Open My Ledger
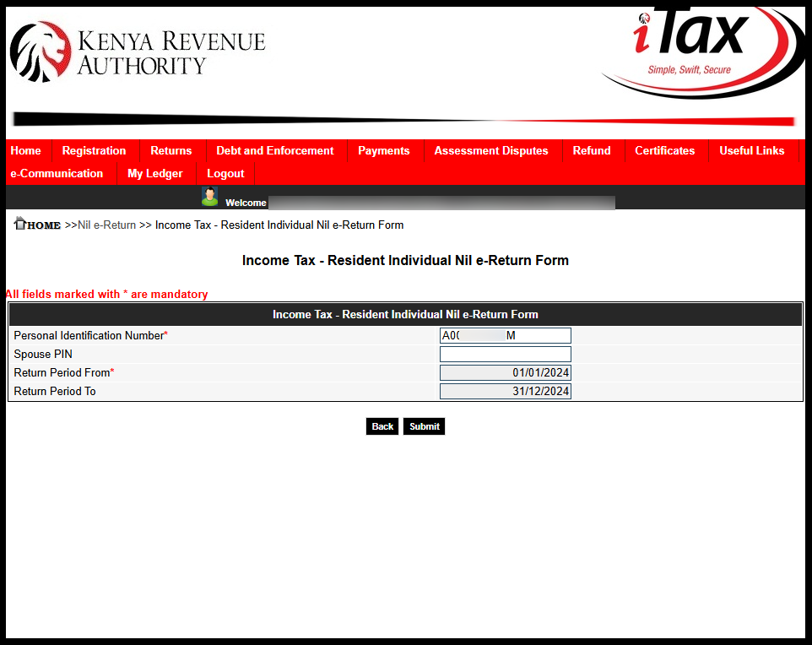 pyautogui.click(x=155, y=173)
